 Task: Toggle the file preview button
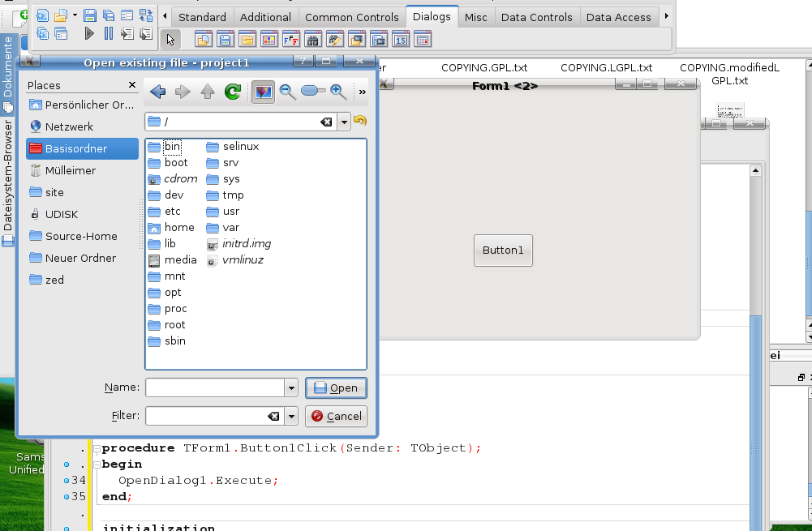pos(263,92)
